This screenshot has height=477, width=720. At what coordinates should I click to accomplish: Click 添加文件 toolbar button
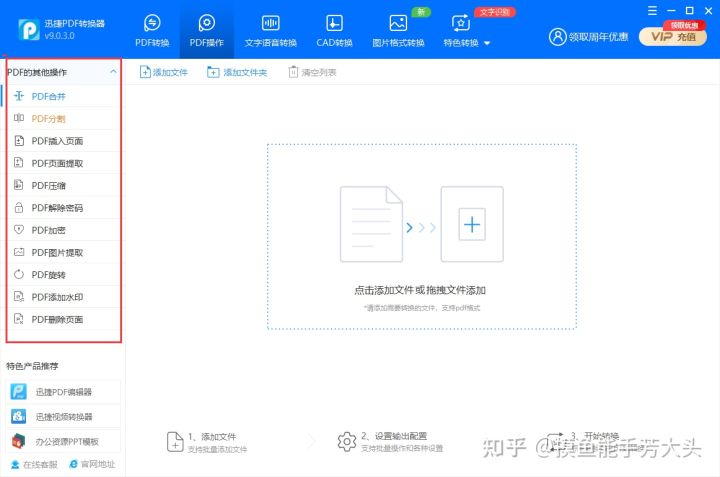(164, 72)
